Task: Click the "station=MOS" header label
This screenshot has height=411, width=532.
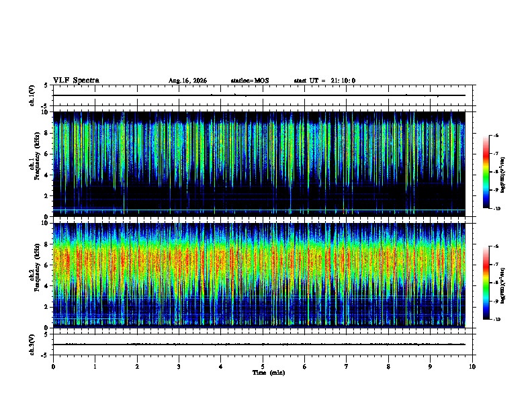Action: [x=250, y=81]
